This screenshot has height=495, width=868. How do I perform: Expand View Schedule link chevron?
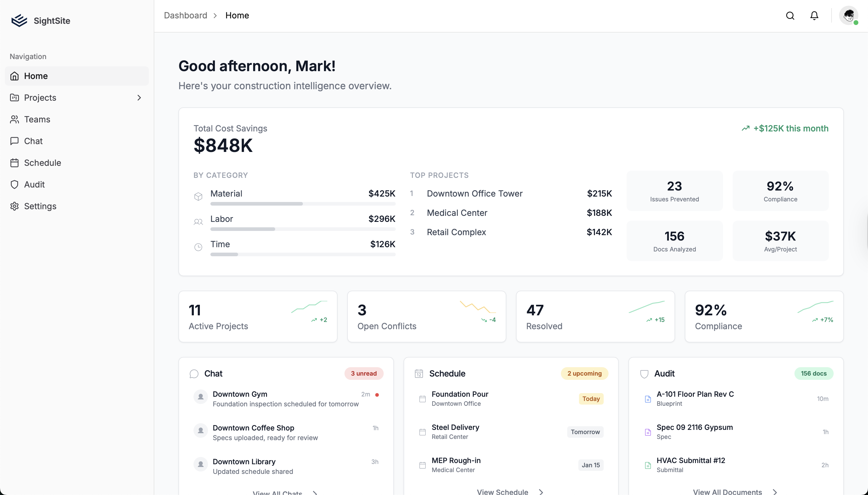point(540,492)
